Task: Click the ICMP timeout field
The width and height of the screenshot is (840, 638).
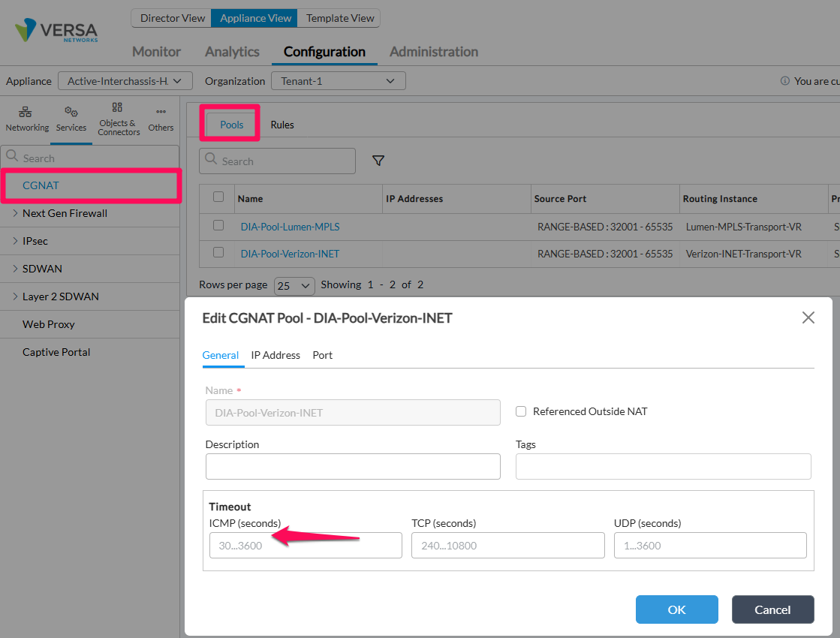Action: [306, 546]
